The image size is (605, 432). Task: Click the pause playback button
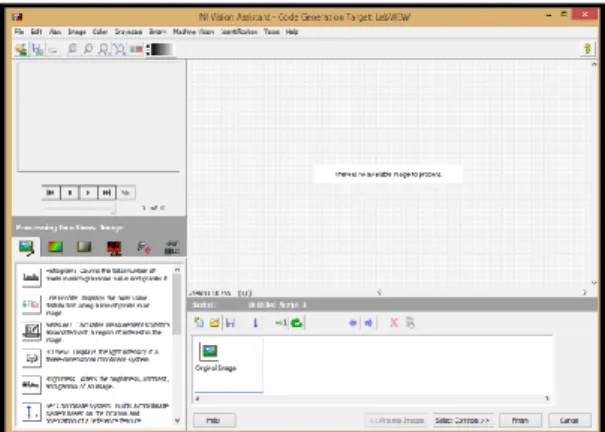tap(70, 192)
